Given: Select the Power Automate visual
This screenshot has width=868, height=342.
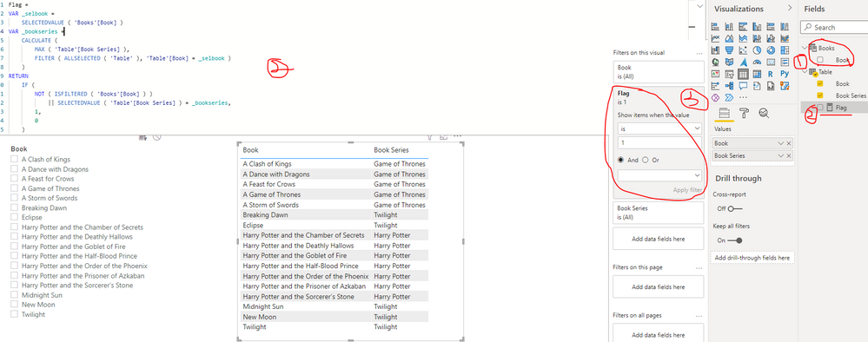Looking at the screenshot, I should click(x=729, y=97).
